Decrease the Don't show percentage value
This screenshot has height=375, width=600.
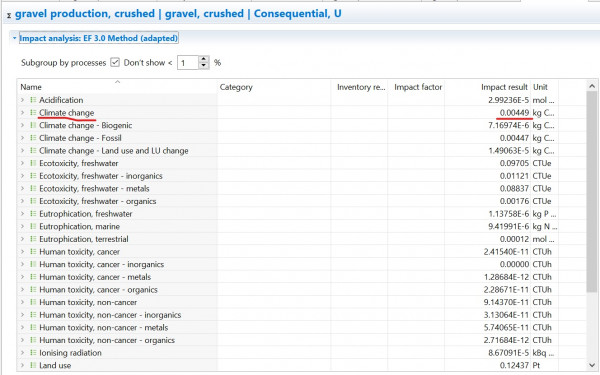204,66
